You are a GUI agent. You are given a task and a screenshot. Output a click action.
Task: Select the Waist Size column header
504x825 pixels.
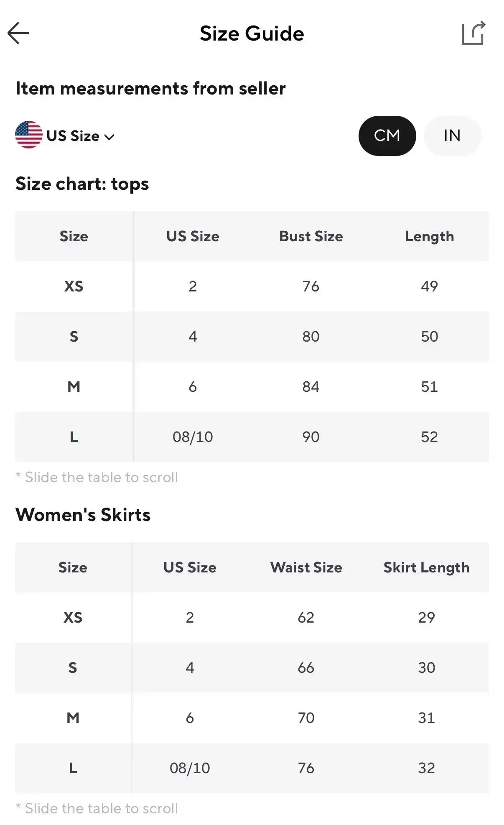point(306,567)
